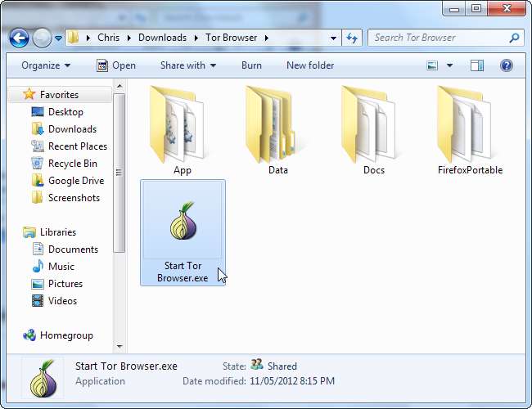
Task: Click Burn in the toolbar
Action: click(x=251, y=65)
